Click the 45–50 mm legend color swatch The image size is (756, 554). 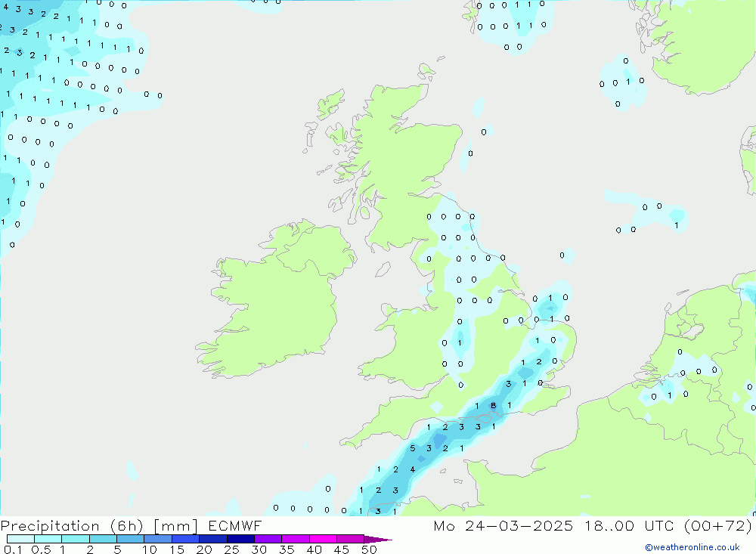pos(350,539)
